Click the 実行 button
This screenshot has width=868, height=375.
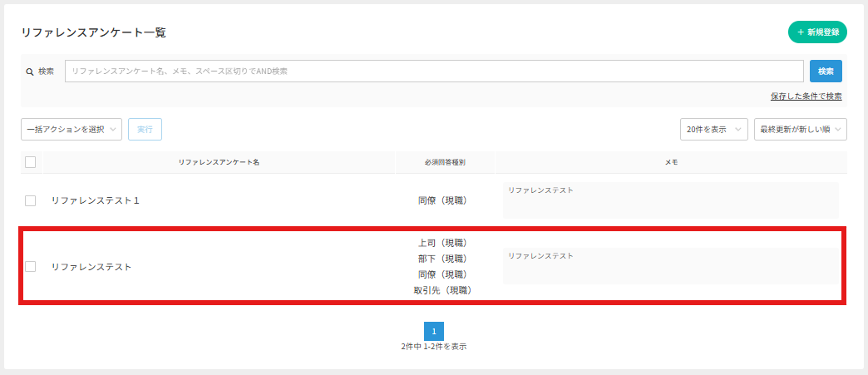coord(145,129)
